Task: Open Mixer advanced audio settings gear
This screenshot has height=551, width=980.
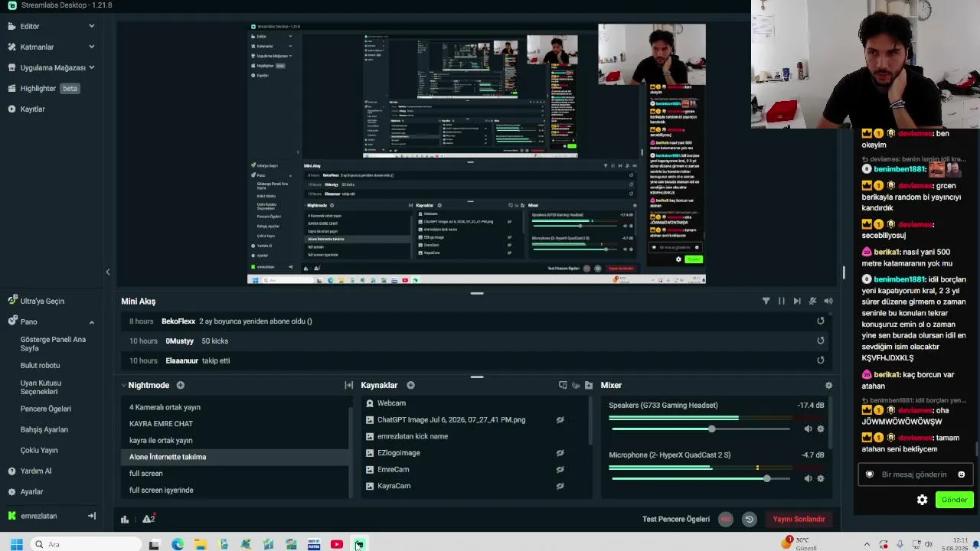Action: (828, 385)
